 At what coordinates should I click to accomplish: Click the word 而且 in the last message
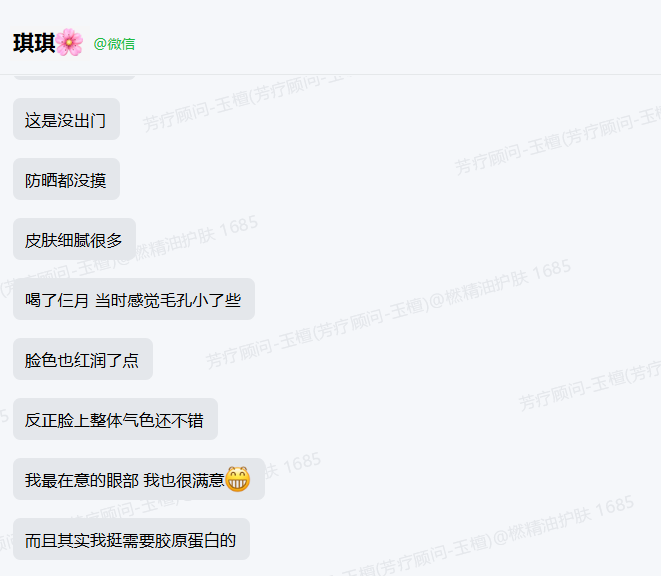(41, 541)
